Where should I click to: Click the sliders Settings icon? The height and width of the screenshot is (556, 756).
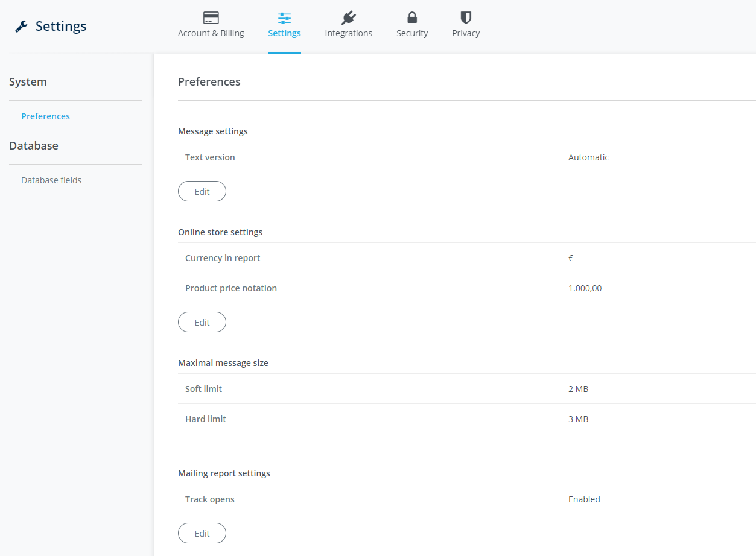click(285, 17)
